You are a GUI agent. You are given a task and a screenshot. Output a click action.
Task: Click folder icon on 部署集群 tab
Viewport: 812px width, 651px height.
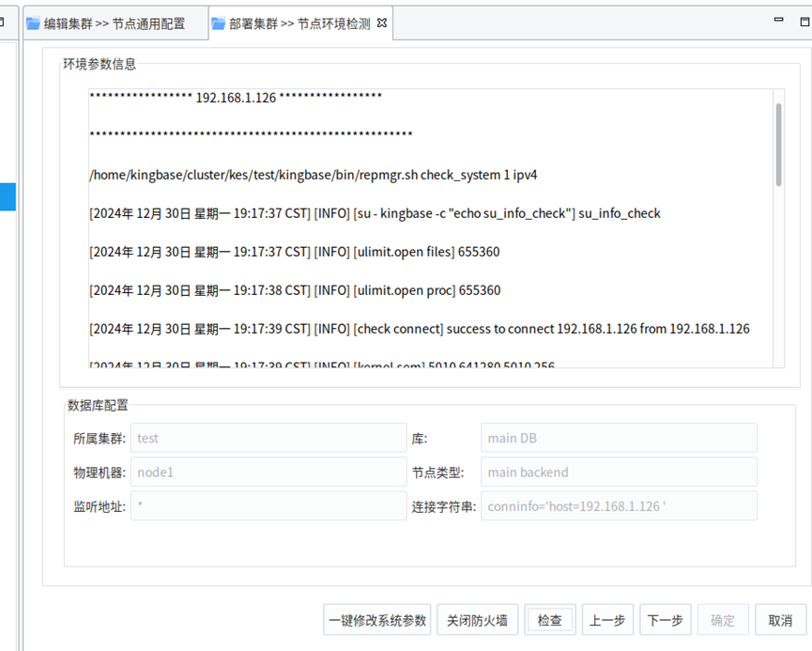point(218,23)
